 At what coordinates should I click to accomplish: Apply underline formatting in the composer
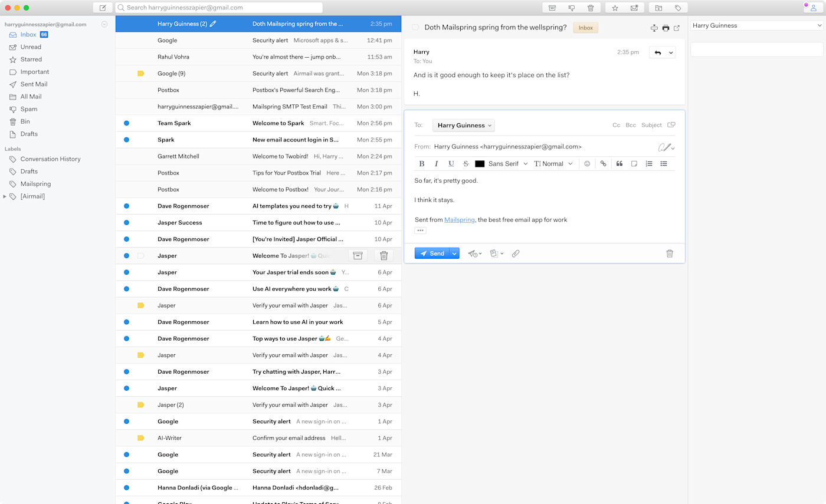451,164
